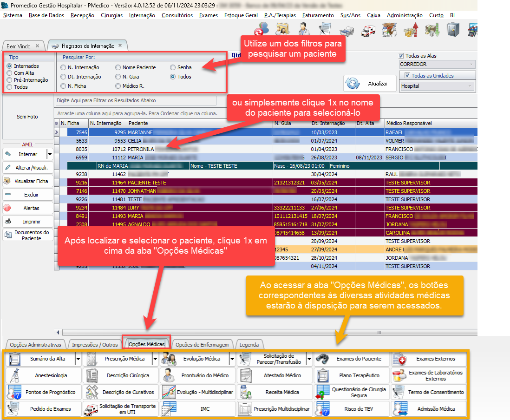Expand the Prescrição Médica dropdown arrow

point(155,359)
